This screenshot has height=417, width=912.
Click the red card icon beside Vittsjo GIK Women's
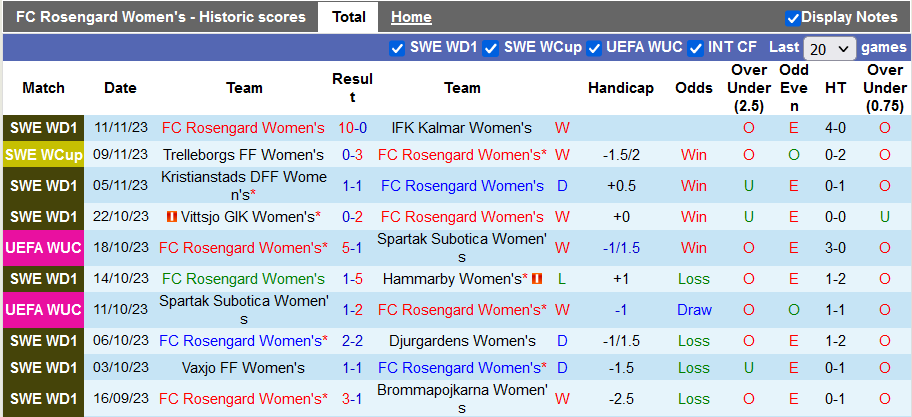point(171,217)
